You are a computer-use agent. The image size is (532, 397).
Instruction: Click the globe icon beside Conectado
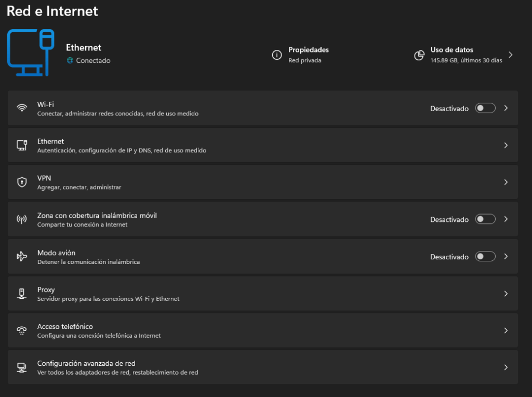[x=70, y=60]
